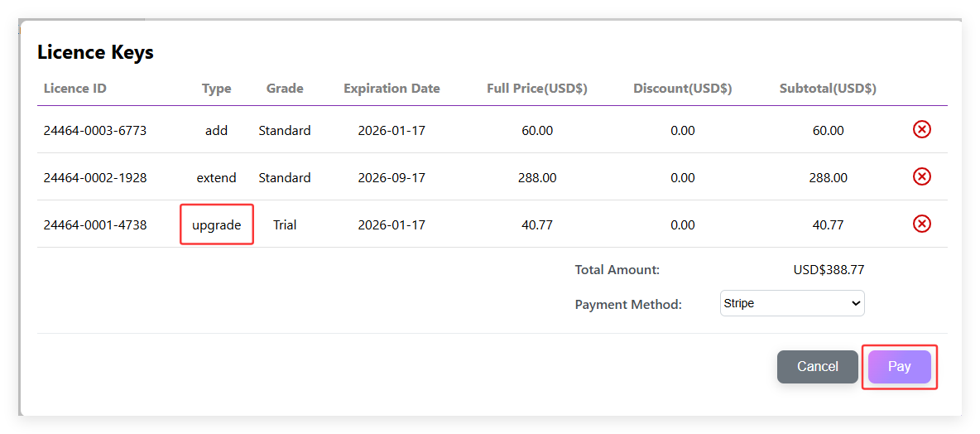
Task: Click the Trial grade cell
Action: tap(285, 224)
